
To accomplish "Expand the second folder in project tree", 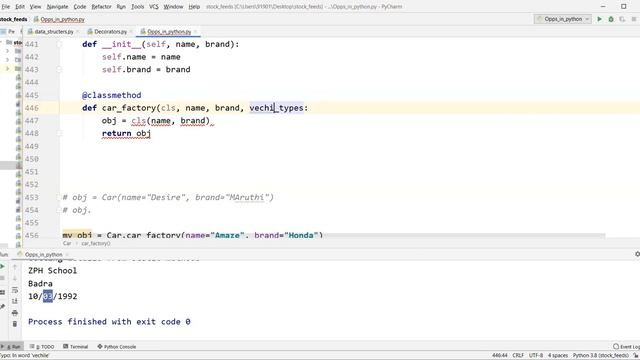I will click(x=7, y=60).
